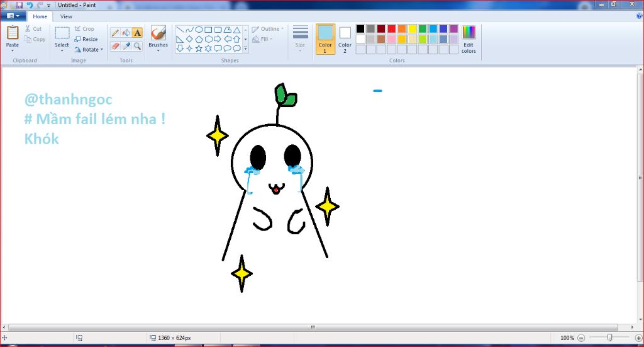
Task: Click the Resize button
Action: pyautogui.click(x=86, y=39)
